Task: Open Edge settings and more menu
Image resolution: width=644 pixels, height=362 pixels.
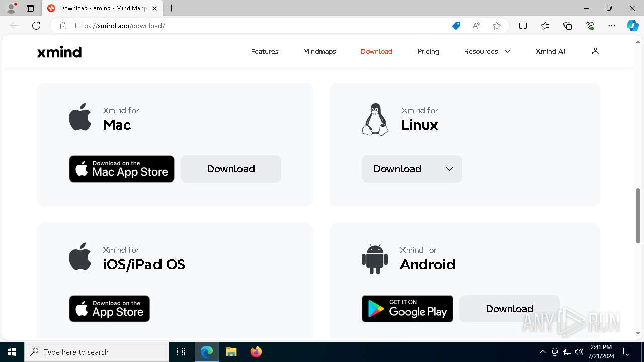Action: pos(612,26)
